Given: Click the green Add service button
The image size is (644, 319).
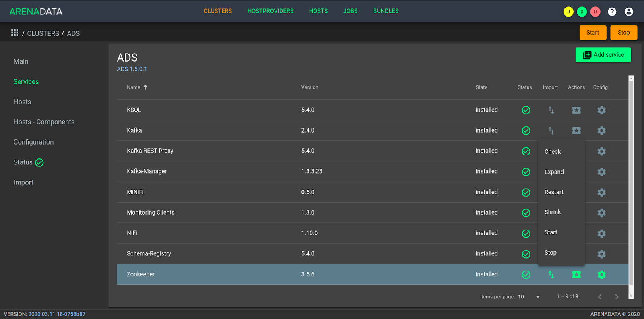Looking at the screenshot, I should (x=603, y=55).
